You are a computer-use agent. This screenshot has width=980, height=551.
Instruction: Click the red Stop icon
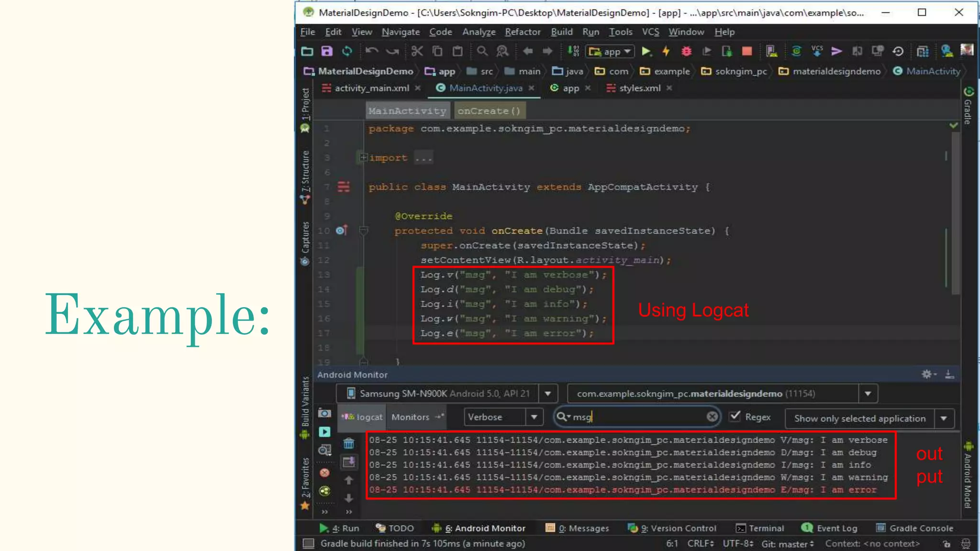point(746,51)
